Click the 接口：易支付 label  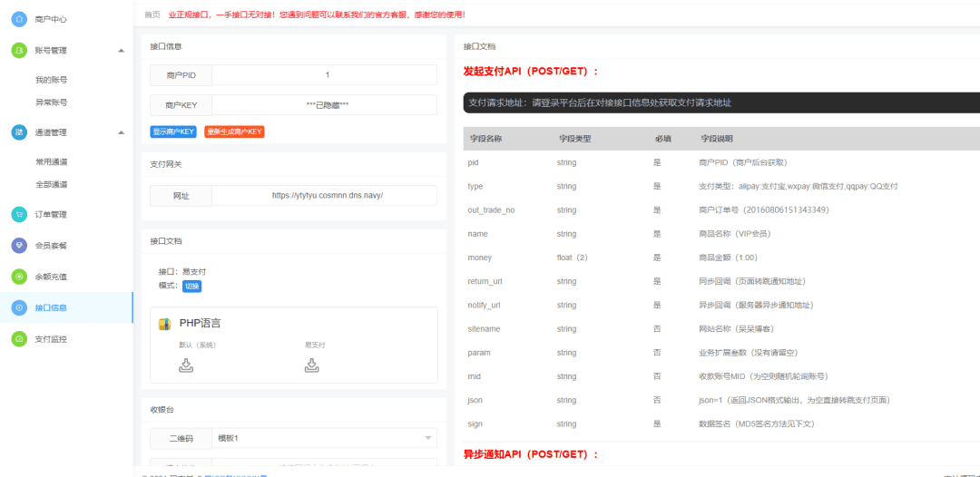pos(182,272)
